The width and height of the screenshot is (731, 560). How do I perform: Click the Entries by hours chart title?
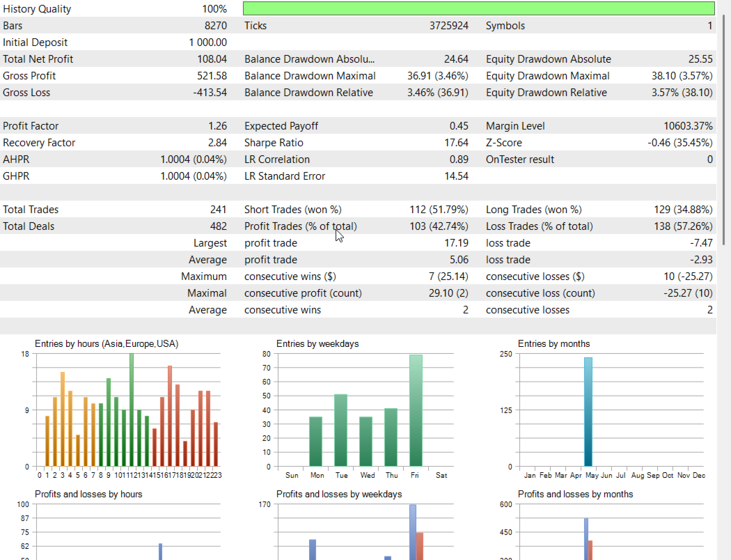pos(107,344)
